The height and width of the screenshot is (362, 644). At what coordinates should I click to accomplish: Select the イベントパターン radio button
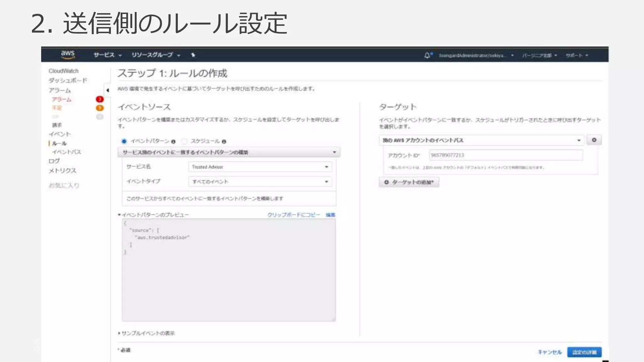pos(124,141)
